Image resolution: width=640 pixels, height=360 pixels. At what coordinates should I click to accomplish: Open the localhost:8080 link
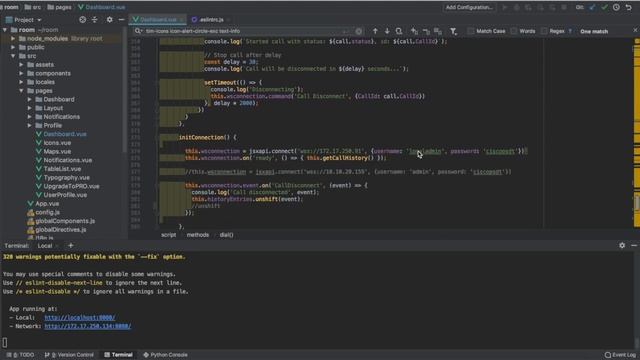coord(80,318)
